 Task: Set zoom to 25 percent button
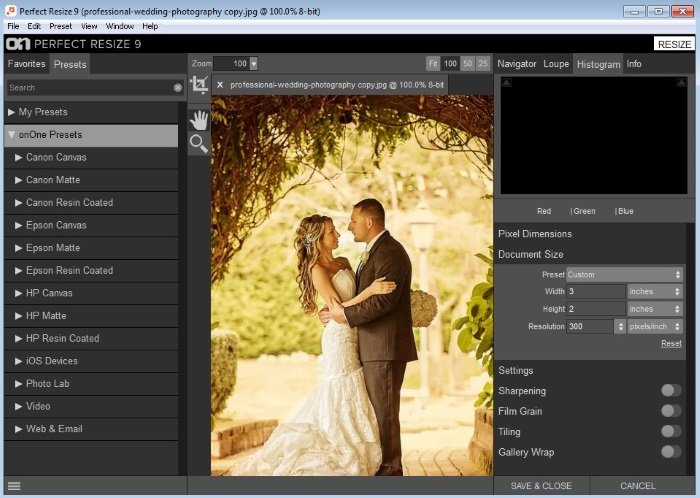[x=483, y=63]
